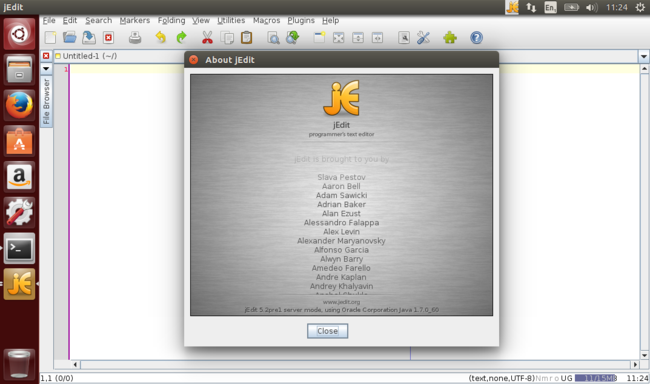Click the Paste clipboard icon

[x=247, y=38]
